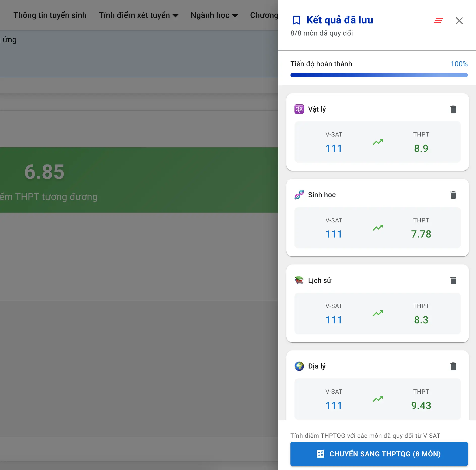Click the Vật lý atom icon
476x470 pixels.
point(299,109)
